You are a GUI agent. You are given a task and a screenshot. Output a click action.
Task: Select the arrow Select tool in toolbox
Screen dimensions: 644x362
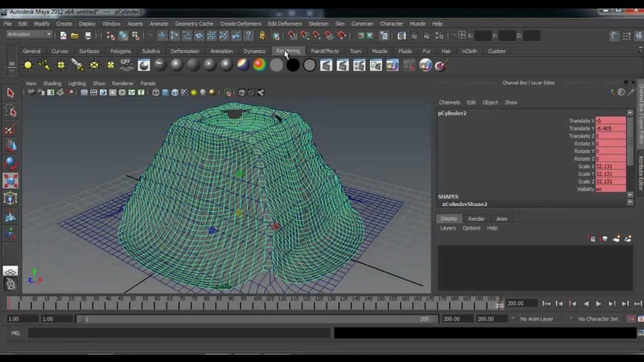tap(10, 93)
